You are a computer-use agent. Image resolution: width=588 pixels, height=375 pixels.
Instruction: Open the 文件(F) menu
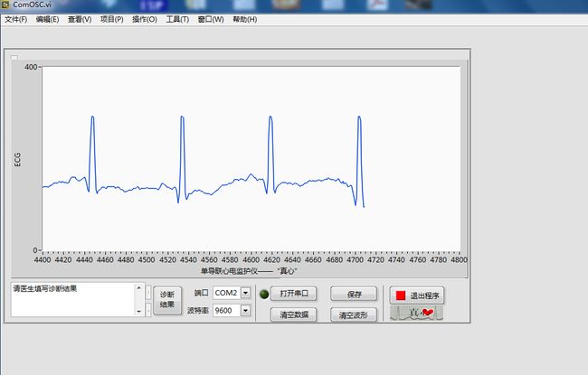click(15, 20)
